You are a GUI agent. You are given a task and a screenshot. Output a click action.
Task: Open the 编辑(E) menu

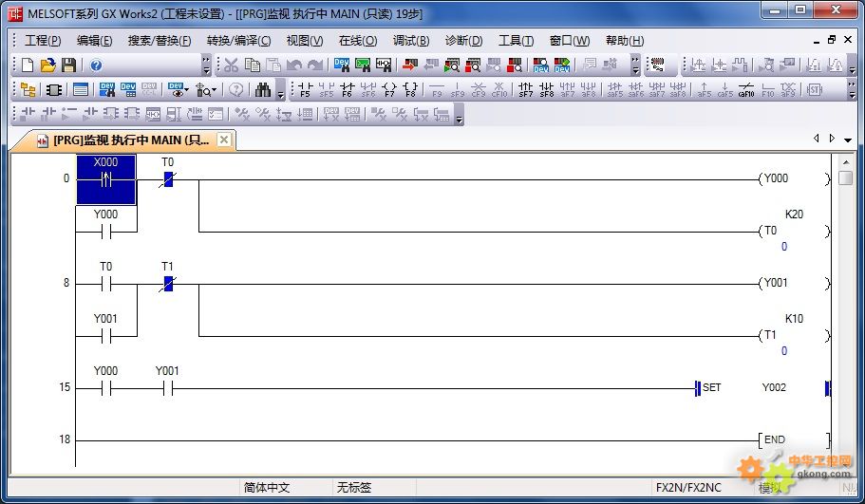[94, 40]
